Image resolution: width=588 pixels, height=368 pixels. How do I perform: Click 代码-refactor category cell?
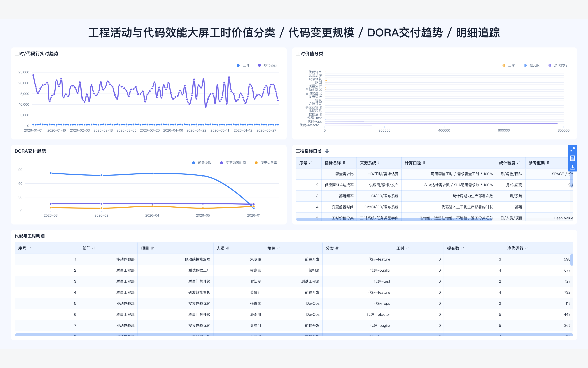358,314
